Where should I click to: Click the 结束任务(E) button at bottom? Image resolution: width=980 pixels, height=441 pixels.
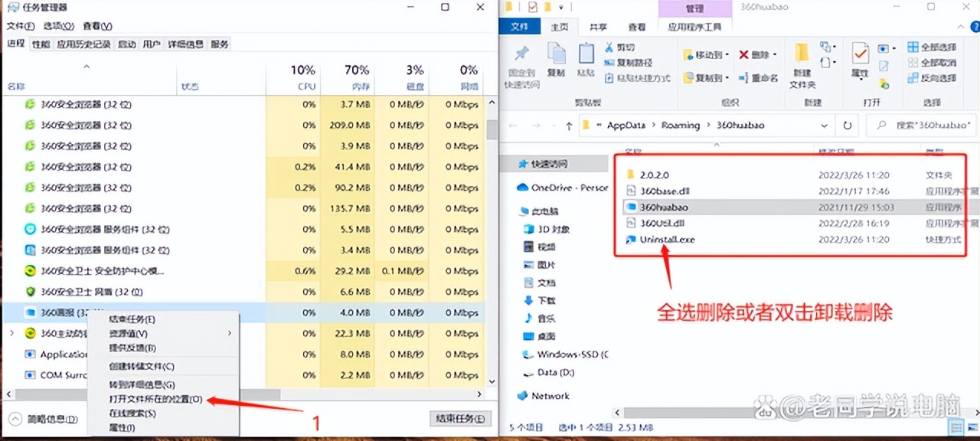(x=459, y=418)
